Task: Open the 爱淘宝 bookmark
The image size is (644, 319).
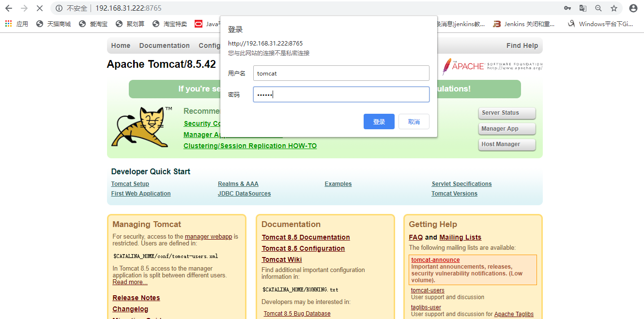Action: click(x=93, y=24)
